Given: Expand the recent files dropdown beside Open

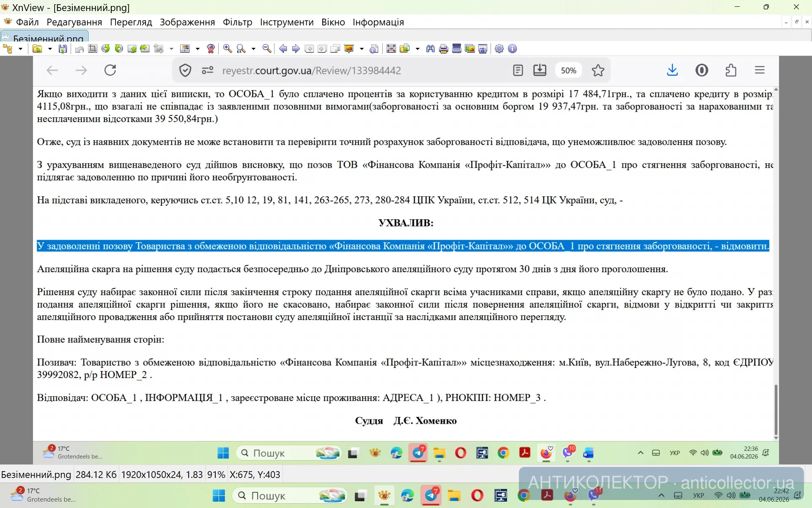Looking at the screenshot, I should (49, 49).
